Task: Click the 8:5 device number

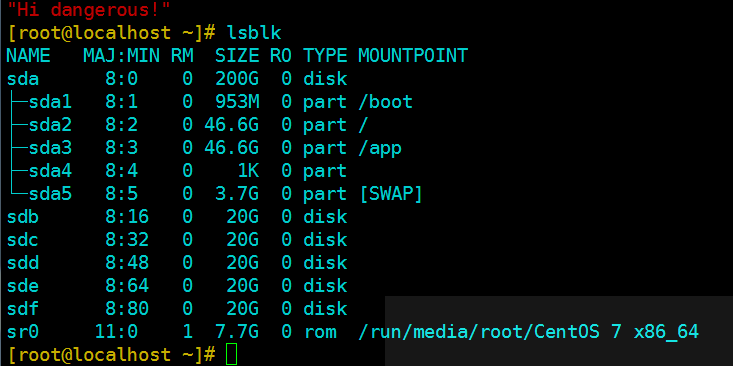Action: (122, 194)
